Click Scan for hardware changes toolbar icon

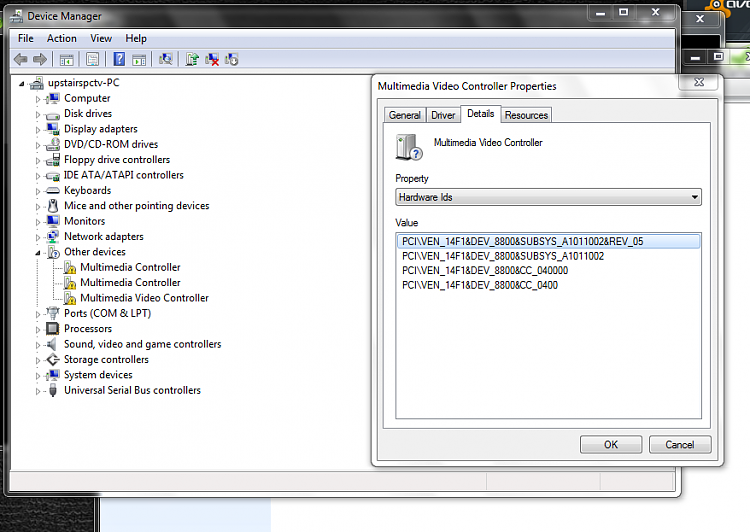coord(166,59)
